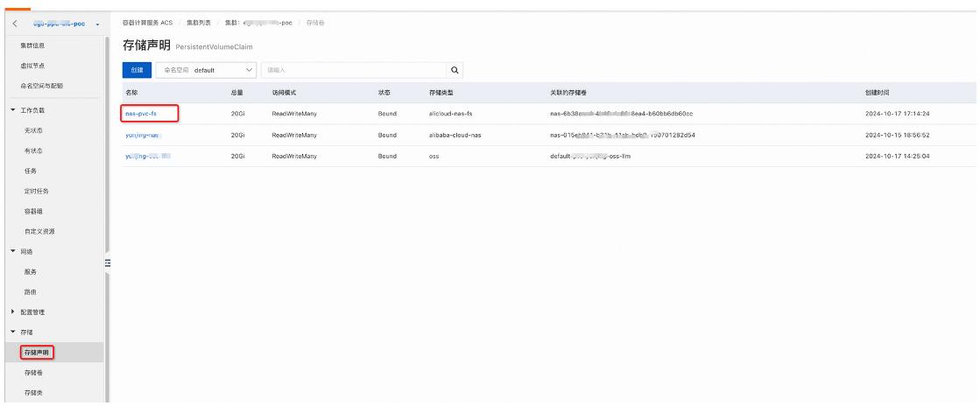
Task: Click alibaba-cloud-nas storage type cell
Action: tap(455, 135)
